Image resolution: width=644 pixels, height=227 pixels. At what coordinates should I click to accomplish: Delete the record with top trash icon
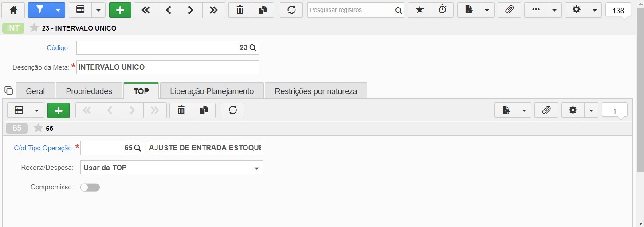point(240,10)
